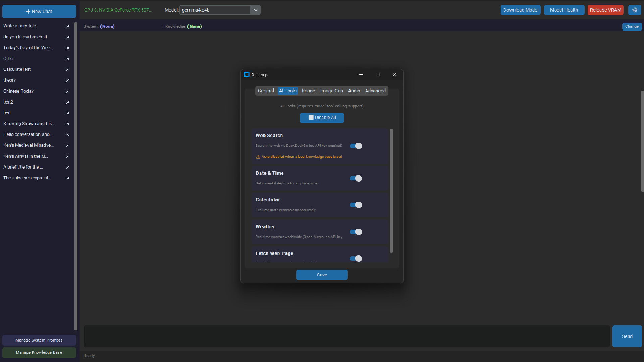
Task: Delete the 'test' chat
Action: [x=68, y=113]
